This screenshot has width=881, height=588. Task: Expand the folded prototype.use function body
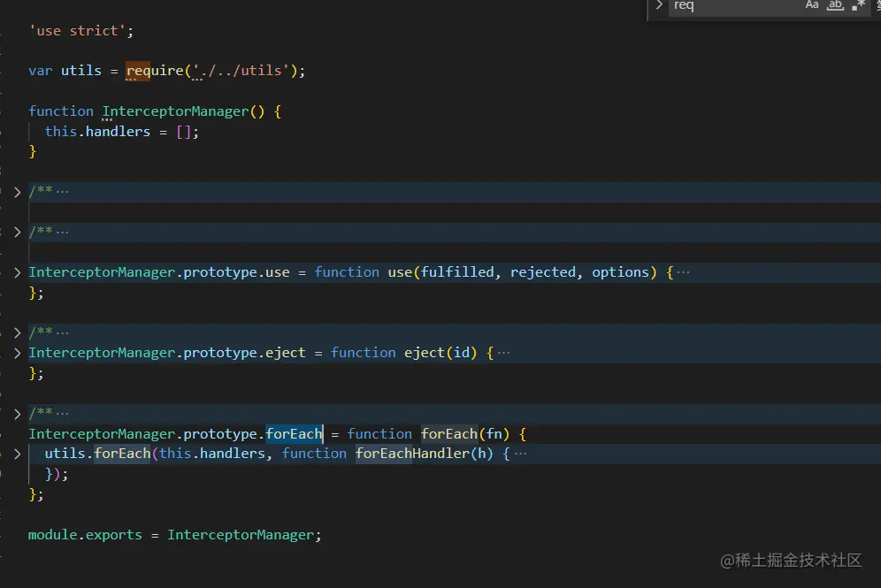18,272
